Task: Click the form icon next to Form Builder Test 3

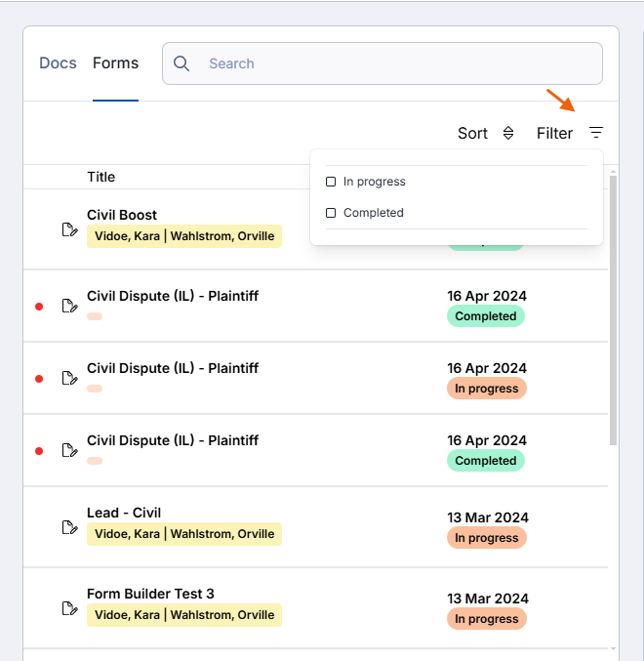Action: click(x=69, y=608)
